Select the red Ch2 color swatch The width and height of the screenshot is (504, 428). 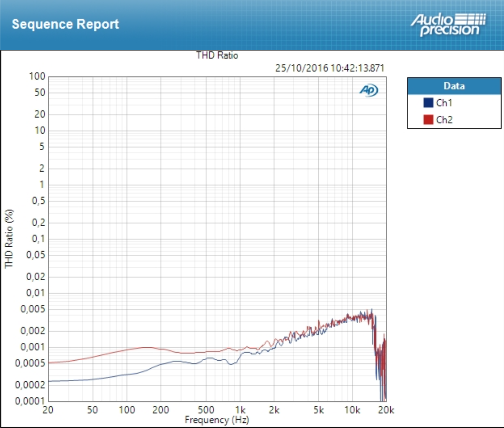coord(428,120)
